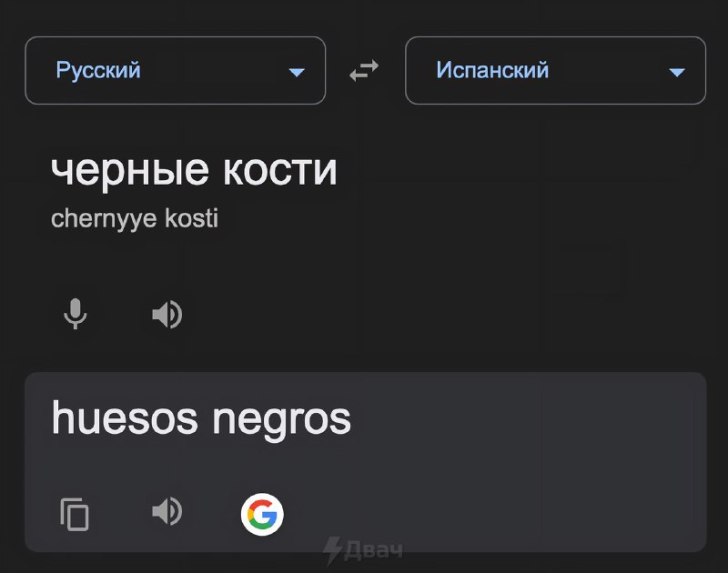Play pronunciation of the Russian text
Image resolution: width=728 pixels, height=573 pixels.
click(167, 314)
